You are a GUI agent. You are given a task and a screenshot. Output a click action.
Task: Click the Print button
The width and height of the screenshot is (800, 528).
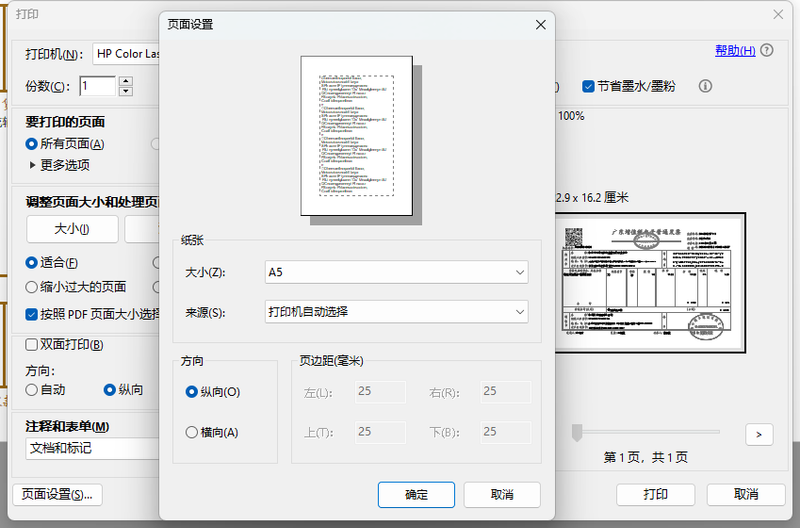[x=655, y=495]
